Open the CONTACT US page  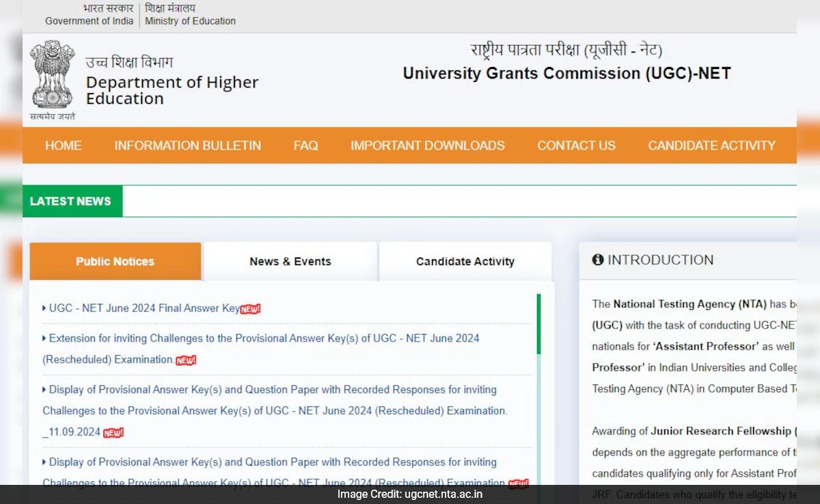576,145
